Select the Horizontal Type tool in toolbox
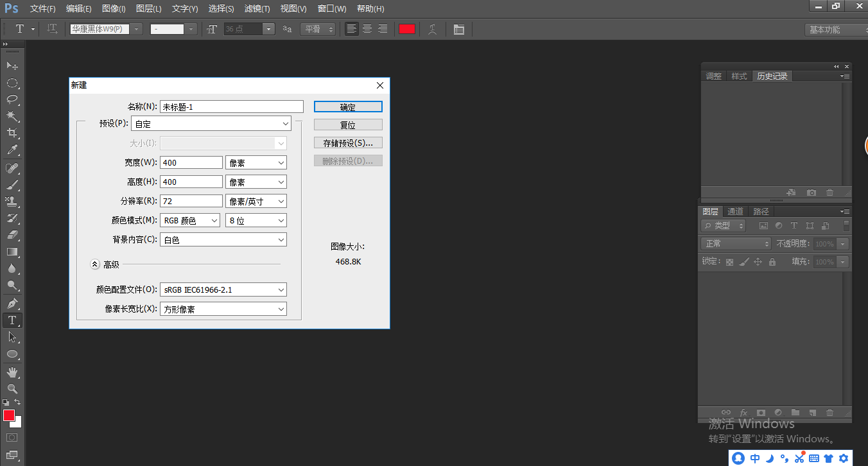Viewport: 868px width, 466px height. pyautogui.click(x=12, y=320)
